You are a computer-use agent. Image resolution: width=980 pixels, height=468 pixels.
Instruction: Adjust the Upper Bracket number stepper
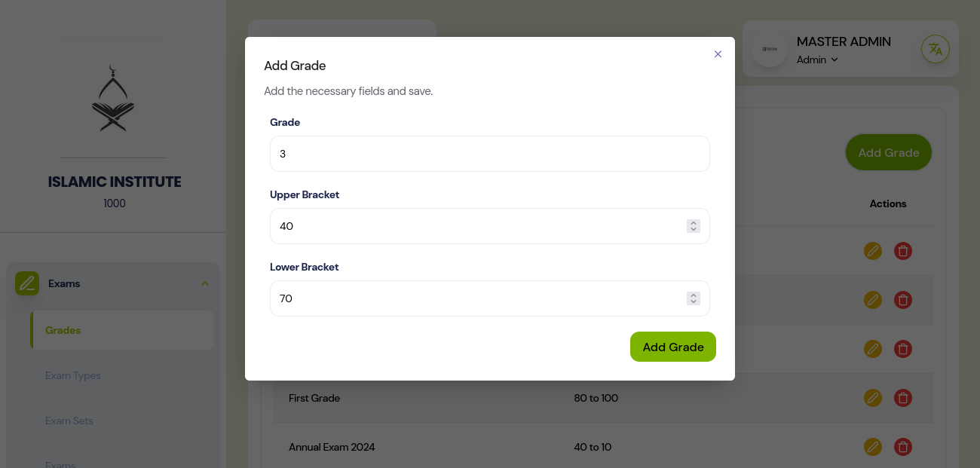click(694, 226)
